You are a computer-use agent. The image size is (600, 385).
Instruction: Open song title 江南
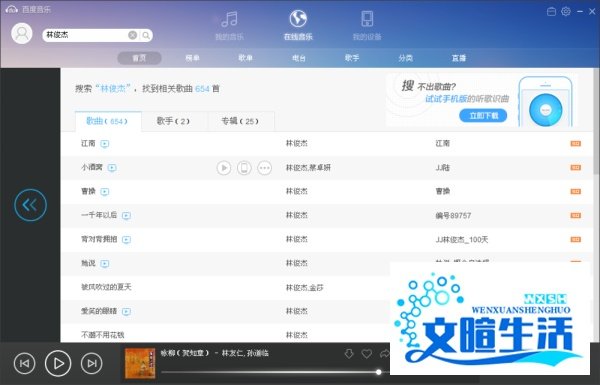pyautogui.click(x=88, y=144)
